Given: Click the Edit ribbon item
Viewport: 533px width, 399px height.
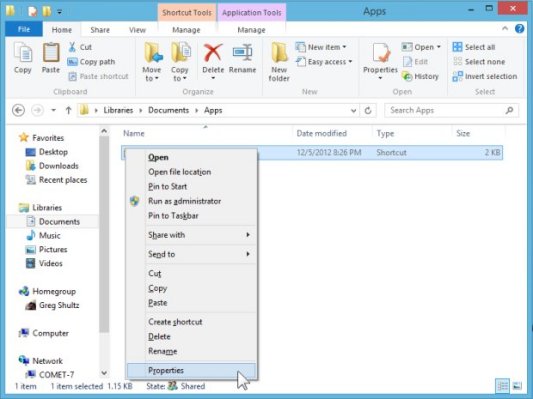Looking at the screenshot, I should coord(415,62).
